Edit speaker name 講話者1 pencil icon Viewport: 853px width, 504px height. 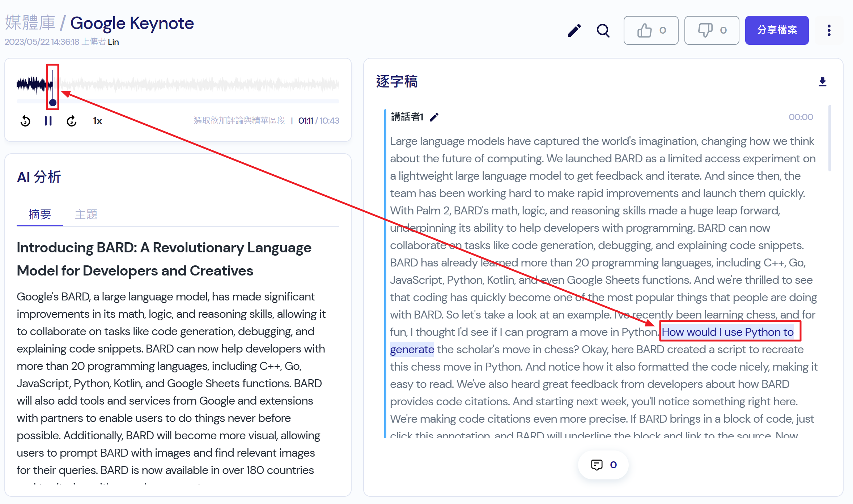click(434, 117)
